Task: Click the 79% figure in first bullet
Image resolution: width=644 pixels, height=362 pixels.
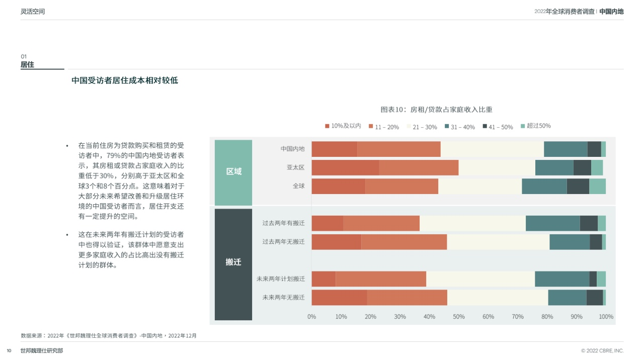Action: click(x=114, y=155)
